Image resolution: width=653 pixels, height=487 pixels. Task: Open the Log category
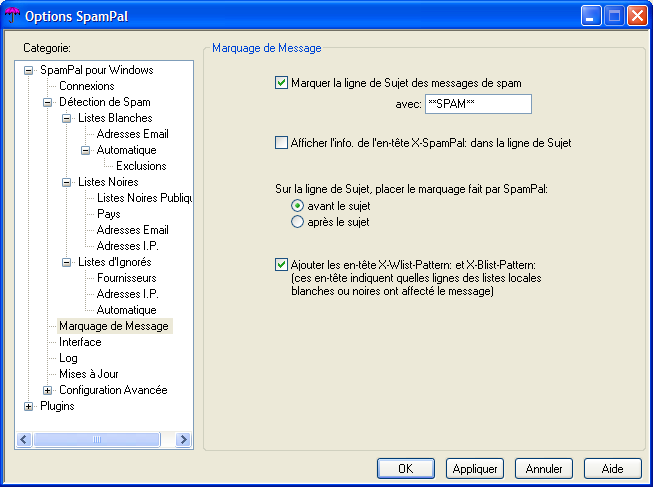point(68,358)
